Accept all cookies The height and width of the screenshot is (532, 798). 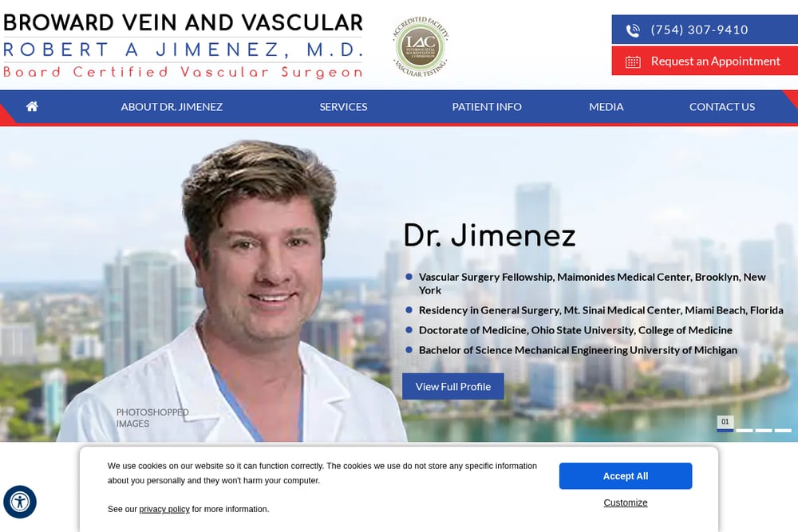point(626,476)
